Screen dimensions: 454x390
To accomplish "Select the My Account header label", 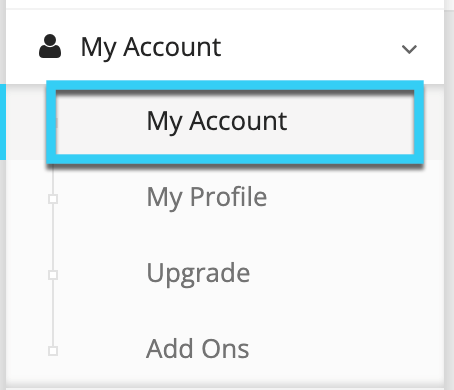I will pos(151,47).
